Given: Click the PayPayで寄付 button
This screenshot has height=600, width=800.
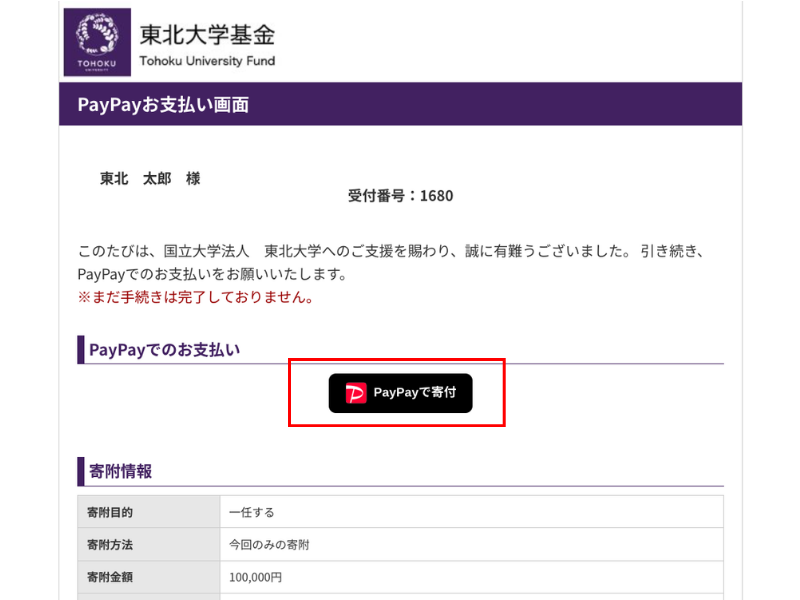Looking at the screenshot, I should pyautogui.click(x=401, y=393).
